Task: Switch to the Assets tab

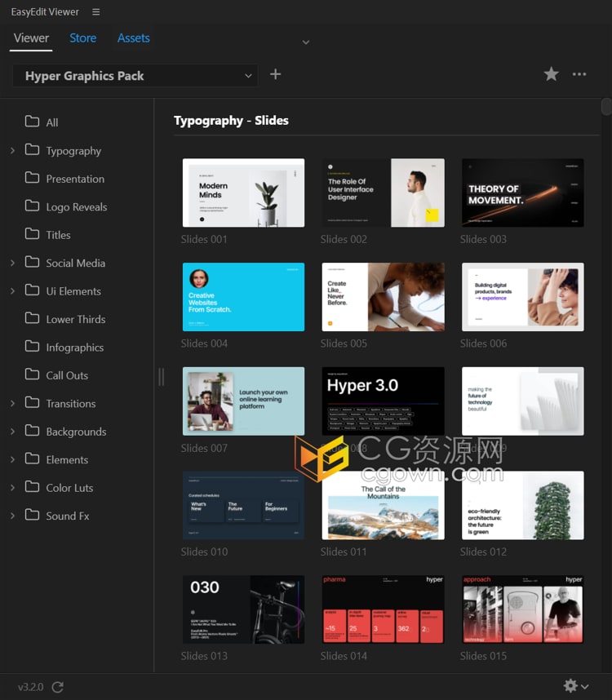Action: (134, 38)
